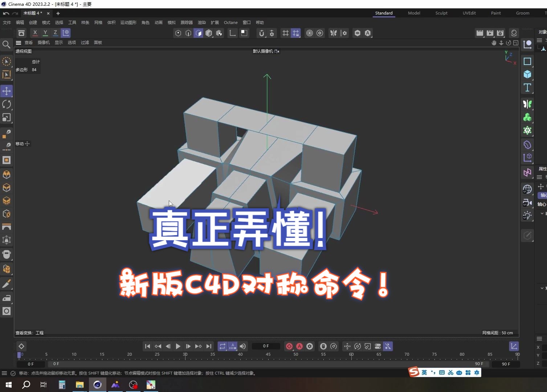Toggle autokeying red A button
The height and width of the screenshot is (392, 547).
tap(299, 346)
